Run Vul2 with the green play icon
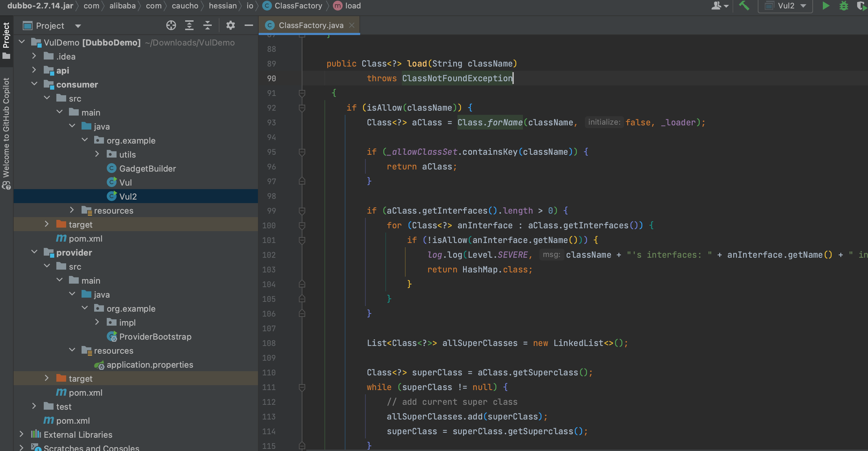Image resolution: width=868 pixels, height=451 pixels. (826, 6)
